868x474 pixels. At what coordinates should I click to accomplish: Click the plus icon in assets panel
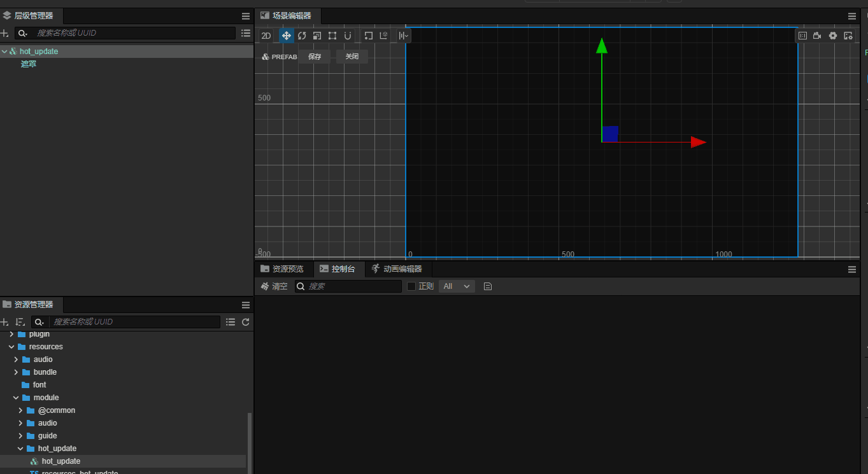click(x=4, y=322)
